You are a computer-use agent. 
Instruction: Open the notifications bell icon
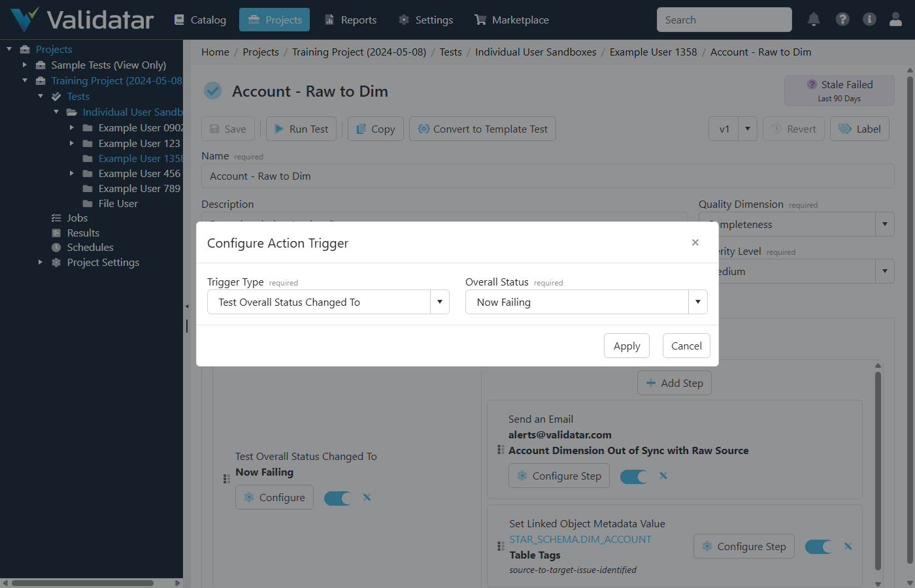(814, 20)
